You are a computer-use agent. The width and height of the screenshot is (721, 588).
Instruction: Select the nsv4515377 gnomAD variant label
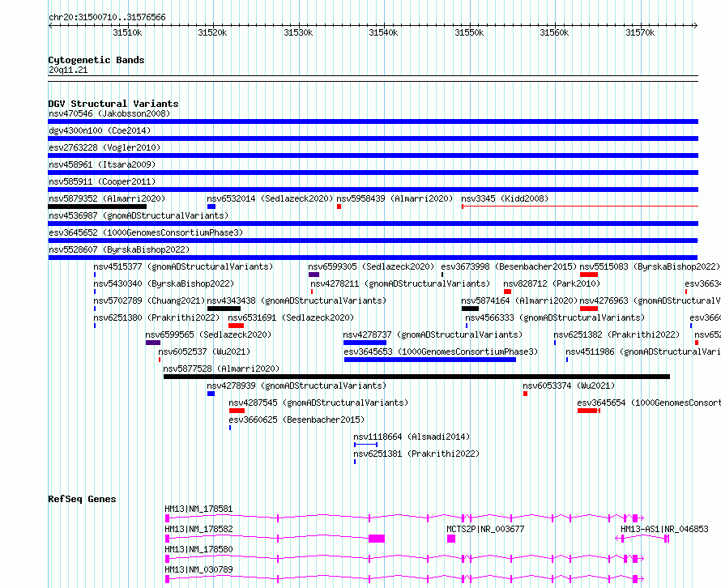[x=183, y=266]
